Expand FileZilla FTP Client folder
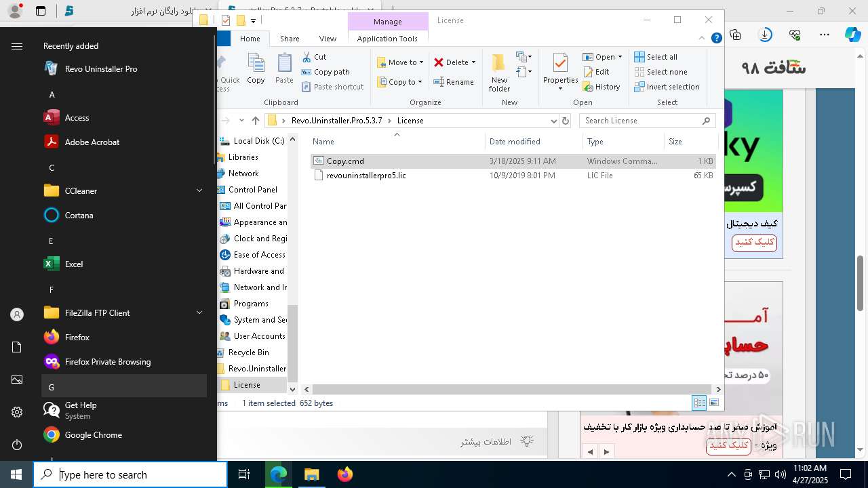 [x=199, y=312]
